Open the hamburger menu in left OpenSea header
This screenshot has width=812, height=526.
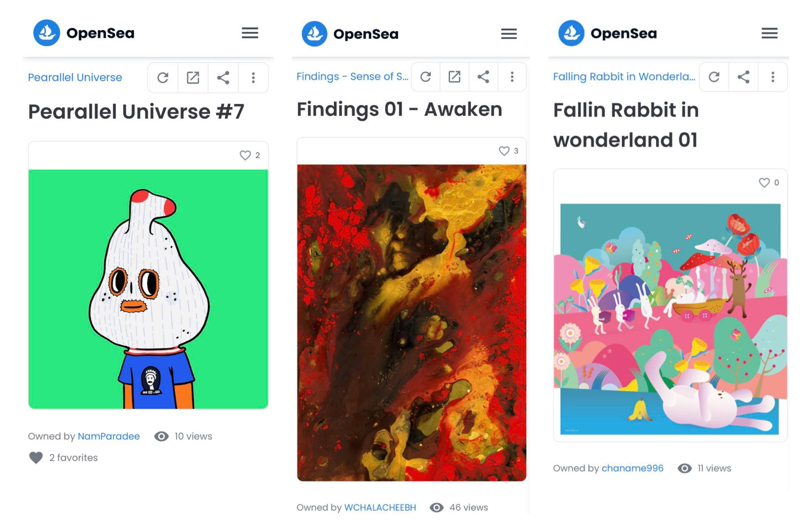point(250,33)
